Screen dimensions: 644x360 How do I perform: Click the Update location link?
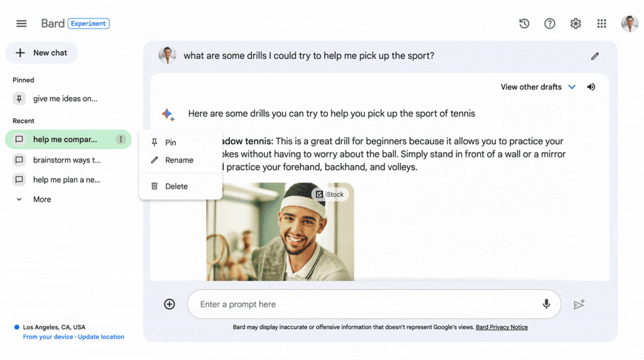(x=101, y=337)
